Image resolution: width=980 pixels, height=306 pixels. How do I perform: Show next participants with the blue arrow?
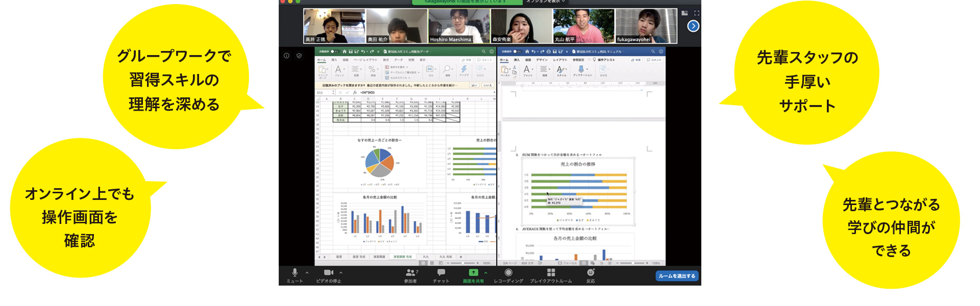point(693,26)
